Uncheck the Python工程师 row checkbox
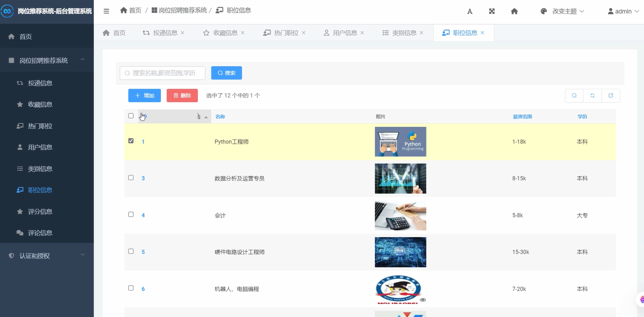Viewport: 644px width, 317px height. [131, 140]
